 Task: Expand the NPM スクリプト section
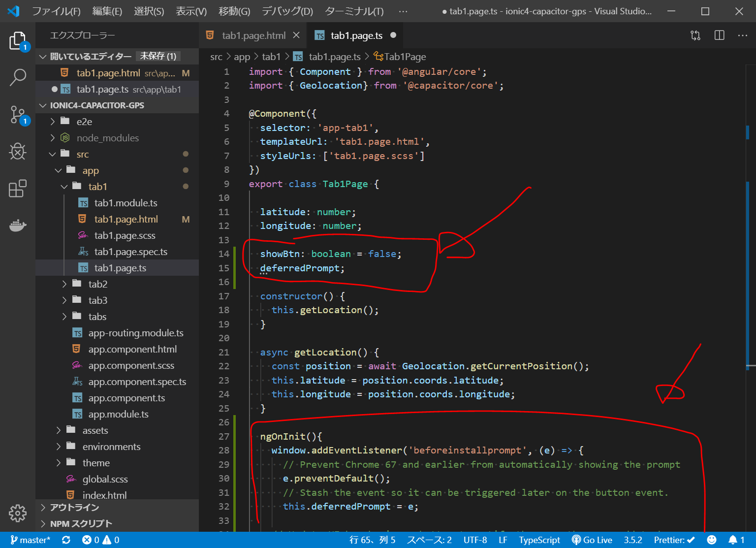pos(81,523)
